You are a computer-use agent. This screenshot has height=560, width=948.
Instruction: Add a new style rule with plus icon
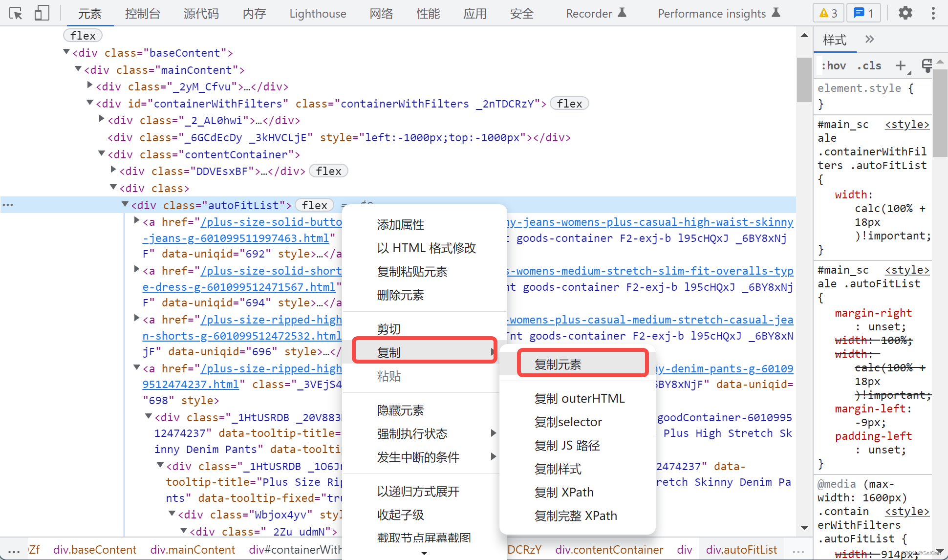[900, 65]
